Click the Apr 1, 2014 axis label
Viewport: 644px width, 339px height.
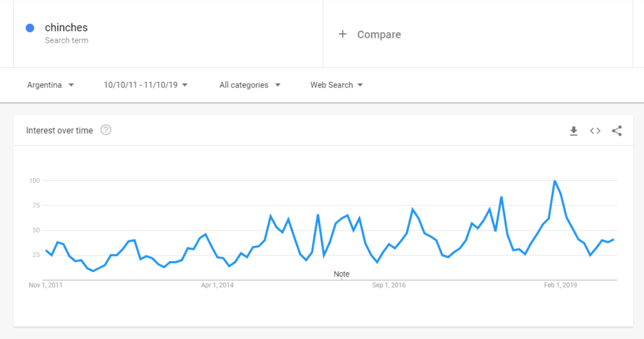point(217,285)
